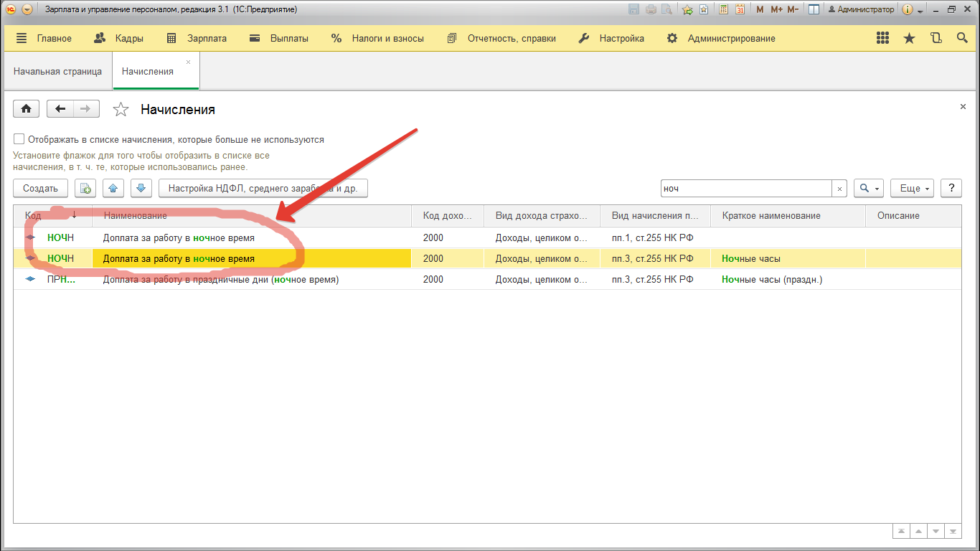The height and width of the screenshot is (551, 980).
Task: Click the Создать button
Action: coord(40,189)
